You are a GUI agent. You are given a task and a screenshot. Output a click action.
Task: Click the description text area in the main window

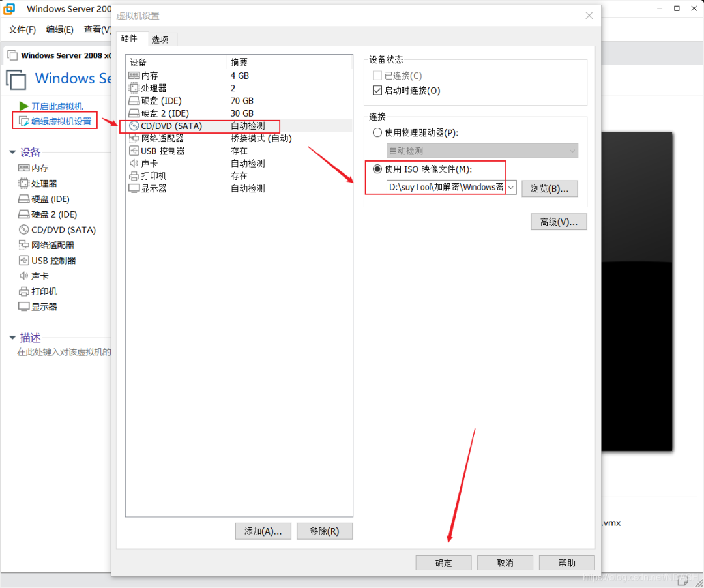click(64, 352)
